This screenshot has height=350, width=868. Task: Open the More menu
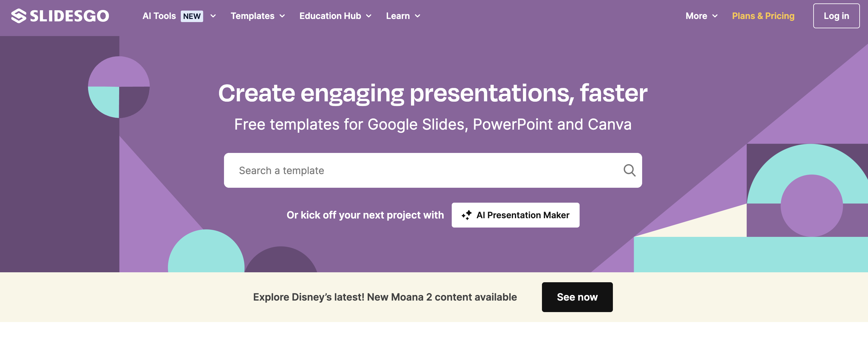[696, 16]
